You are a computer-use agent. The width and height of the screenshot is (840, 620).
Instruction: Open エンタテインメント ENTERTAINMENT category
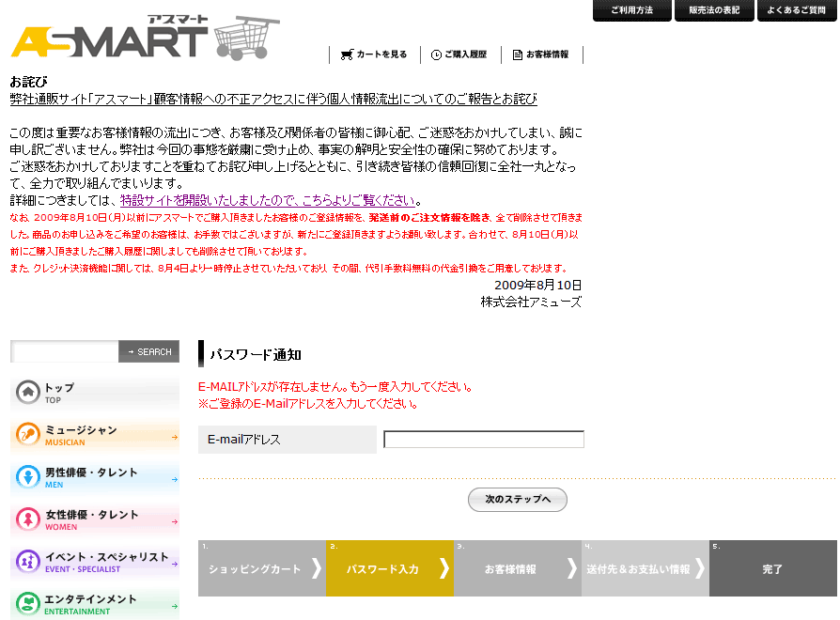pos(95,604)
